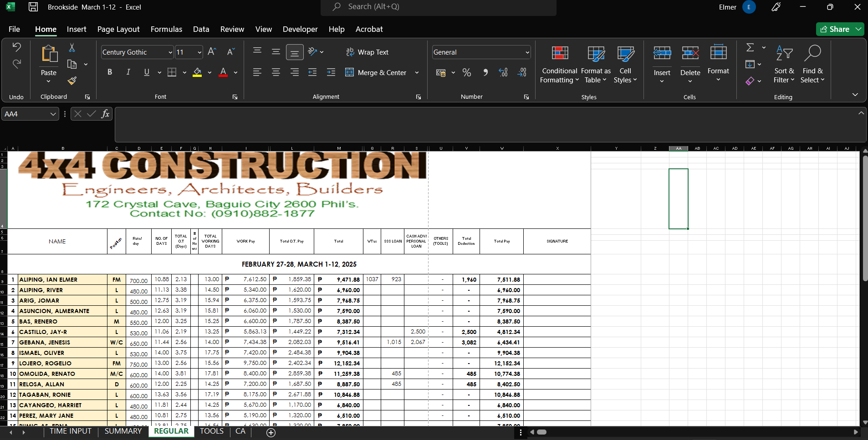Viewport: 868px width, 440px height.
Task: Click the Increase Decimal icon
Action: 503,72
